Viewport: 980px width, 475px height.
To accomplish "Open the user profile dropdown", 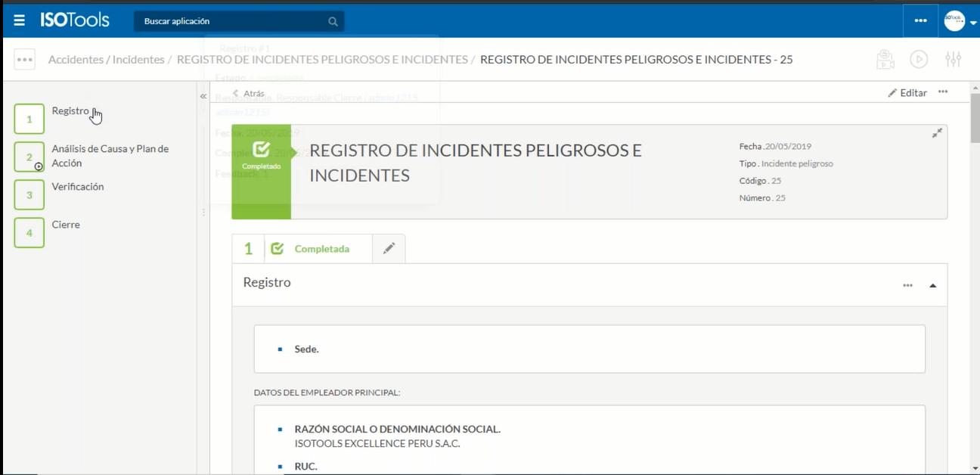I will coord(960,21).
